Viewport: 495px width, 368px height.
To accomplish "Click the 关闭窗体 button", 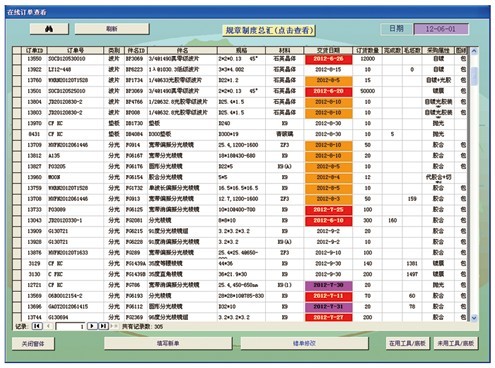I will pos(33,343).
